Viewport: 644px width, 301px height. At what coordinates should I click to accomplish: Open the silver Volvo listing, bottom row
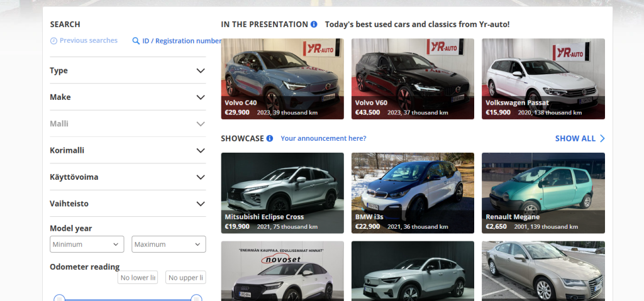tap(413, 271)
